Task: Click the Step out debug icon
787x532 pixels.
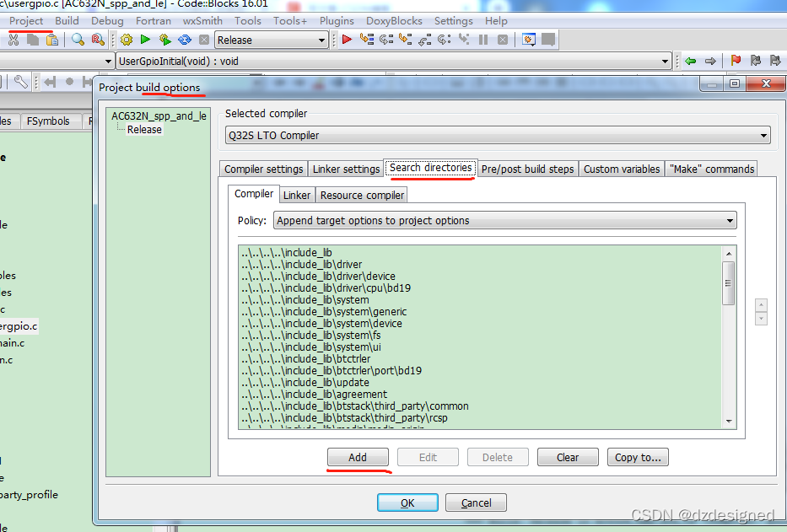Action: (x=424, y=40)
